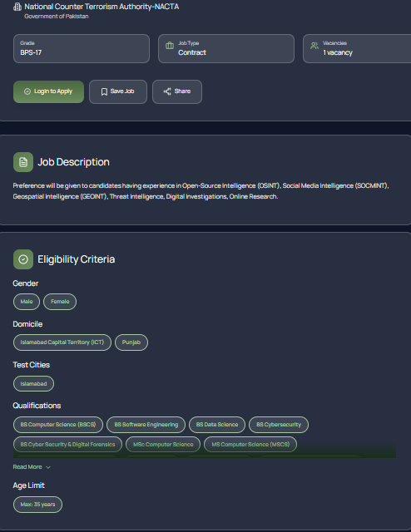Click the Eligibility Criteria checkmark icon
The image size is (411, 532).
23,259
